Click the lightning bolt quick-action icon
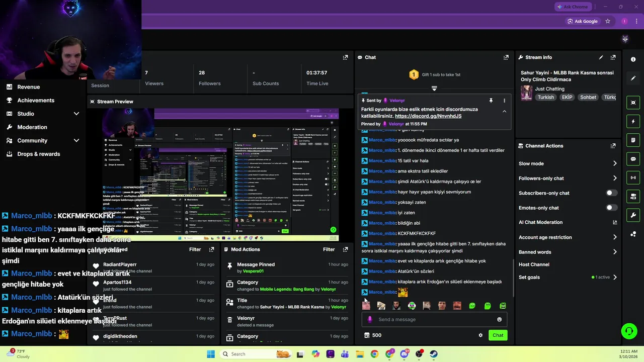The height and width of the screenshot is (362, 644). [x=633, y=121]
